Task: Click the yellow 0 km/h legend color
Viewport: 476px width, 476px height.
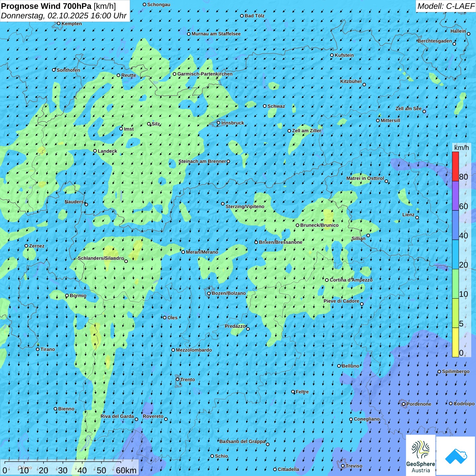Action: coord(455,342)
